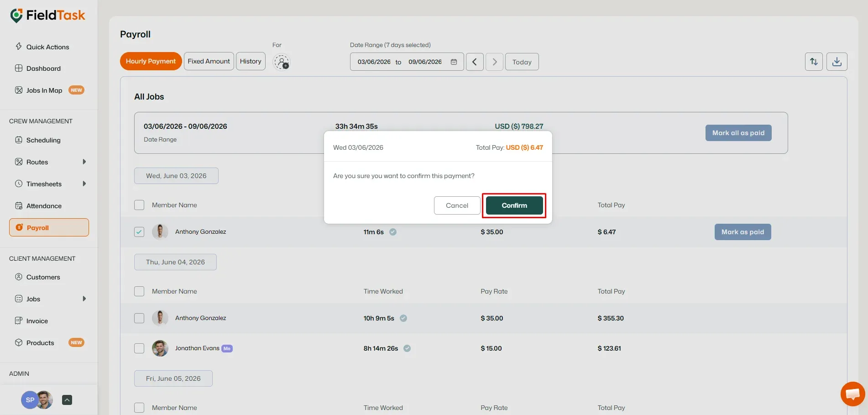Click the 33h 34m 35s total time
This screenshot has width=868, height=415.
(x=356, y=126)
